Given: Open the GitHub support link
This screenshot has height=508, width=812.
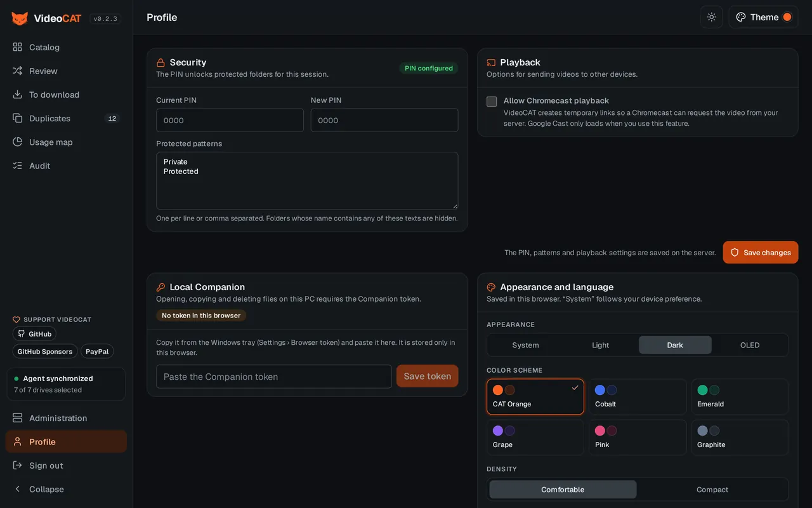Looking at the screenshot, I should 34,334.
